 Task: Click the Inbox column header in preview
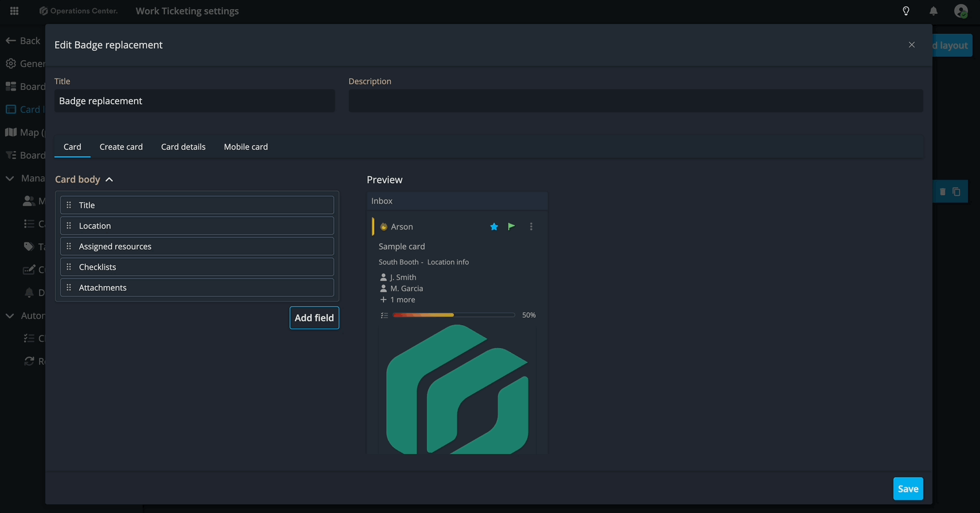(457, 201)
